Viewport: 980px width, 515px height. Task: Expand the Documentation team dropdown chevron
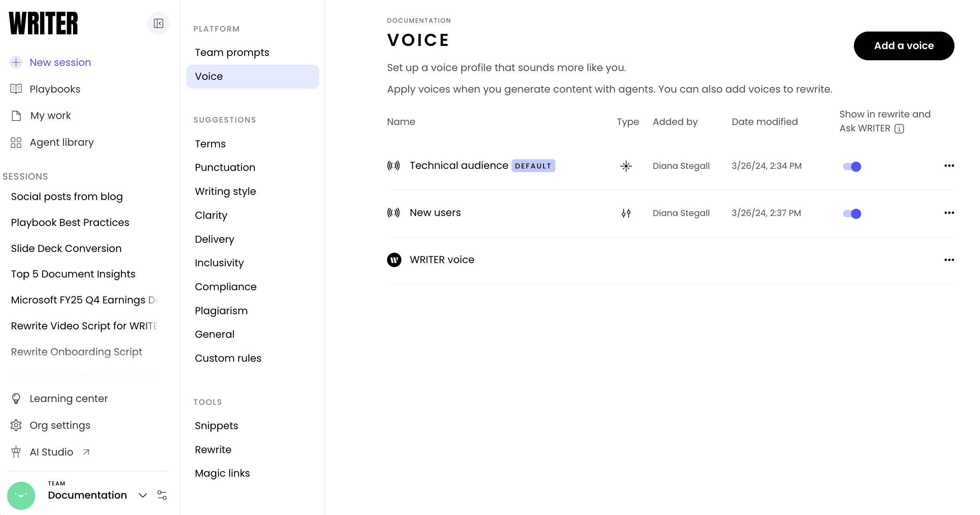click(x=142, y=495)
